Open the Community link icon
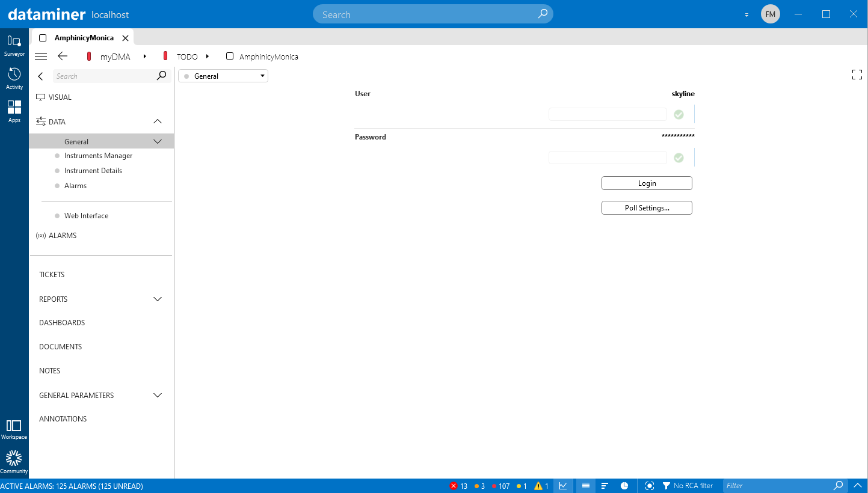Image resolution: width=868 pixels, height=493 pixels. tap(14, 462)
